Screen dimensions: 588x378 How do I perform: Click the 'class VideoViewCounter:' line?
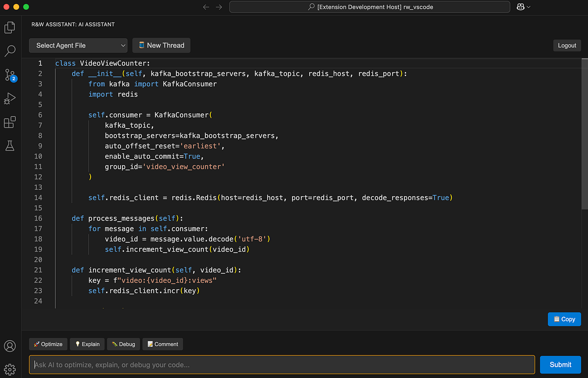(x=102, y=63)
